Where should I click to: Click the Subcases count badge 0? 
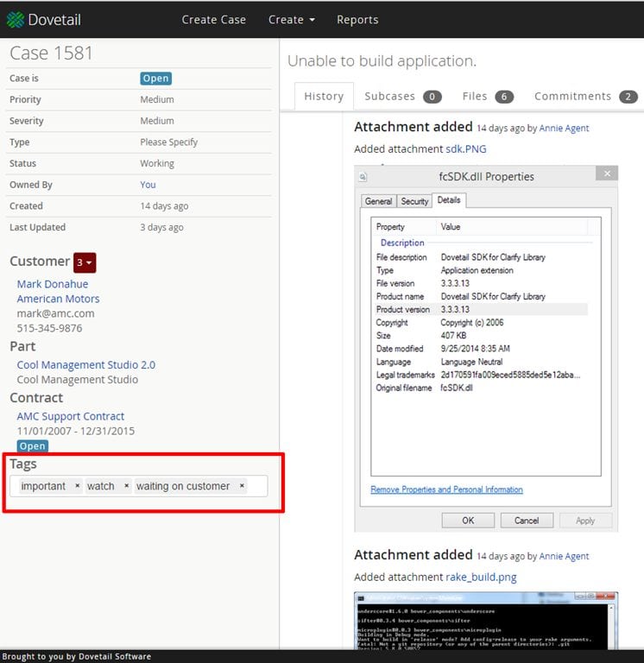[432, 97]
